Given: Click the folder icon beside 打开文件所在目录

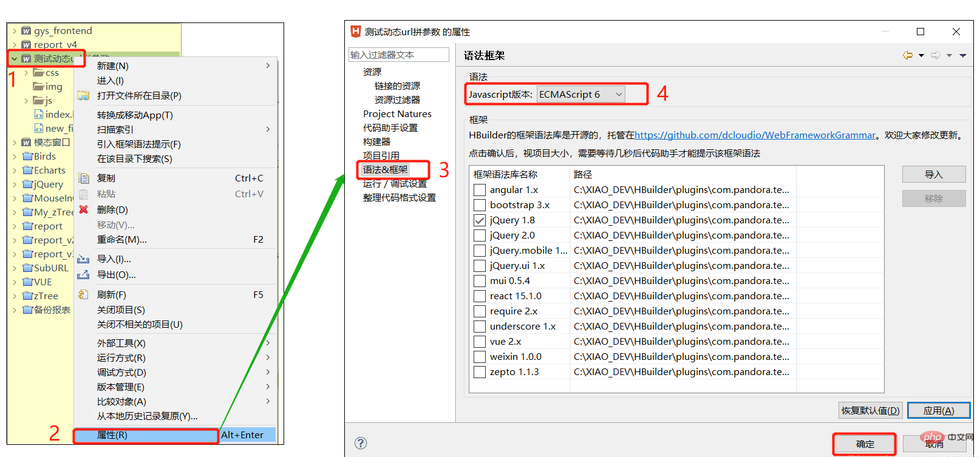Looking at the screenshot, I should click(x=83, y=95).
